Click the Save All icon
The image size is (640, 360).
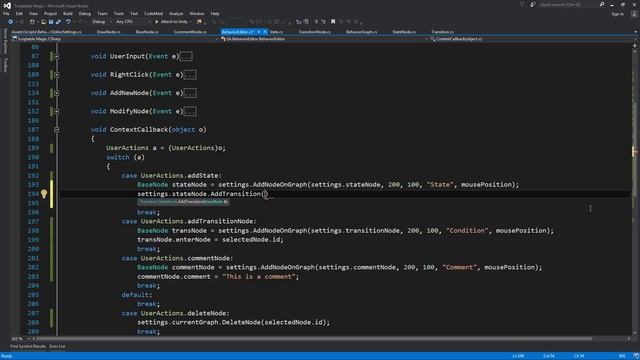(x=58, y=22)
